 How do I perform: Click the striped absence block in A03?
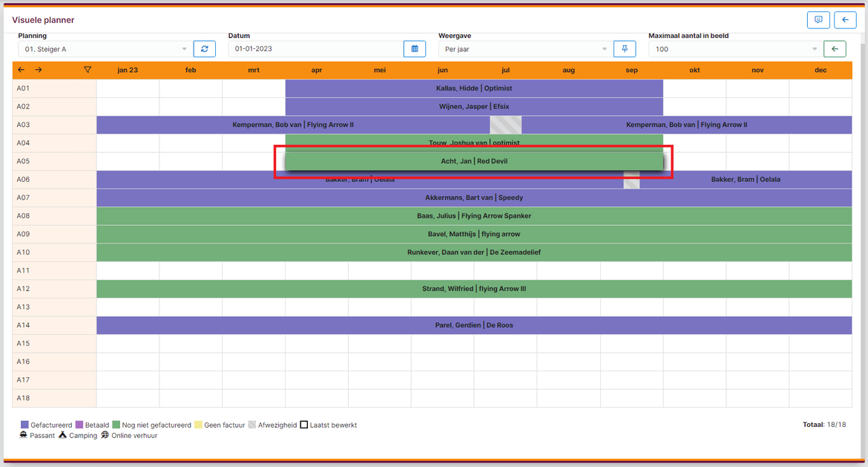505,125
